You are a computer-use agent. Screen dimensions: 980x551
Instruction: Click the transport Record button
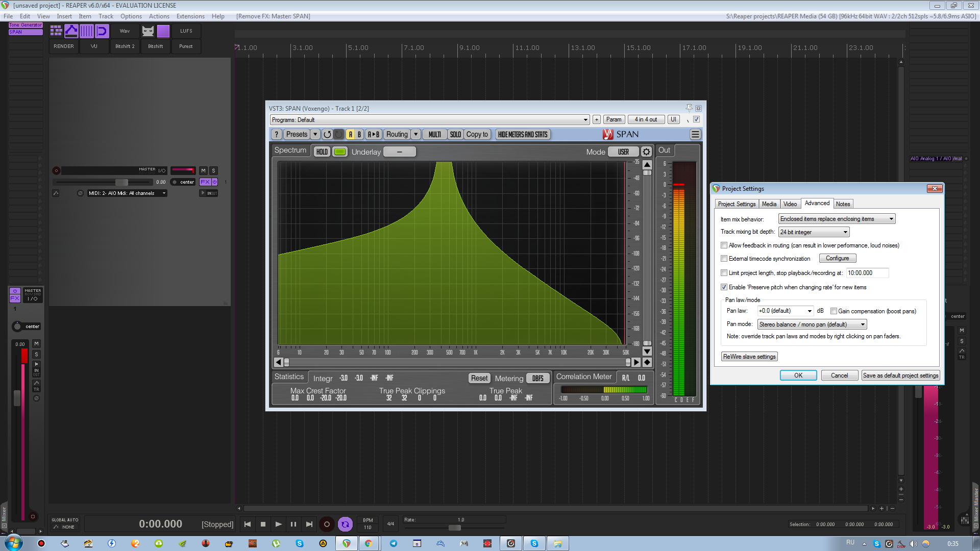(x=327, y=524)
